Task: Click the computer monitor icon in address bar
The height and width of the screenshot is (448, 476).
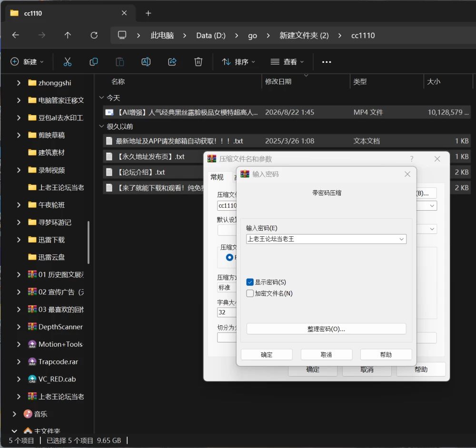Action: pyautogui.click(x=122, y=35)
